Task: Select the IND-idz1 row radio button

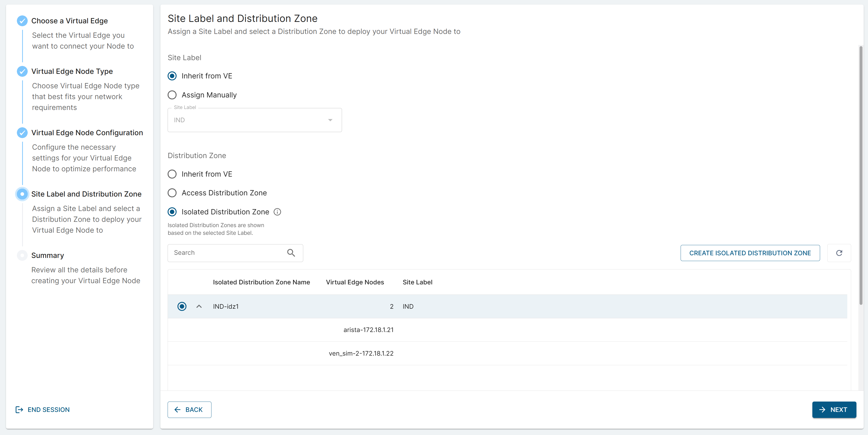Action: pos(182,306)
